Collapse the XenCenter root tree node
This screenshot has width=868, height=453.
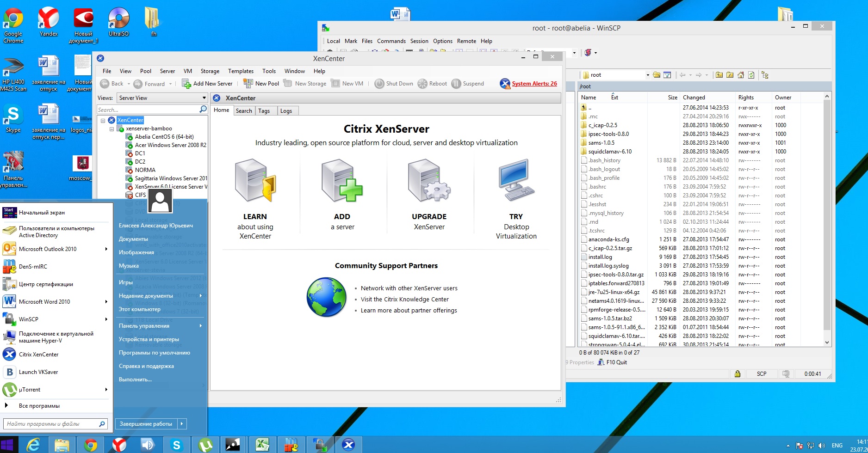point(103,120)
